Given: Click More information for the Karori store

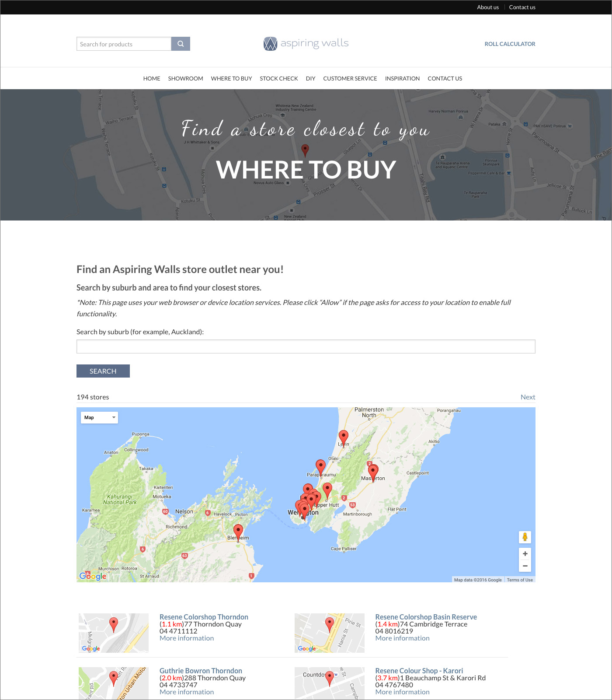Looking at the screenshot, I should pos(402,692).
